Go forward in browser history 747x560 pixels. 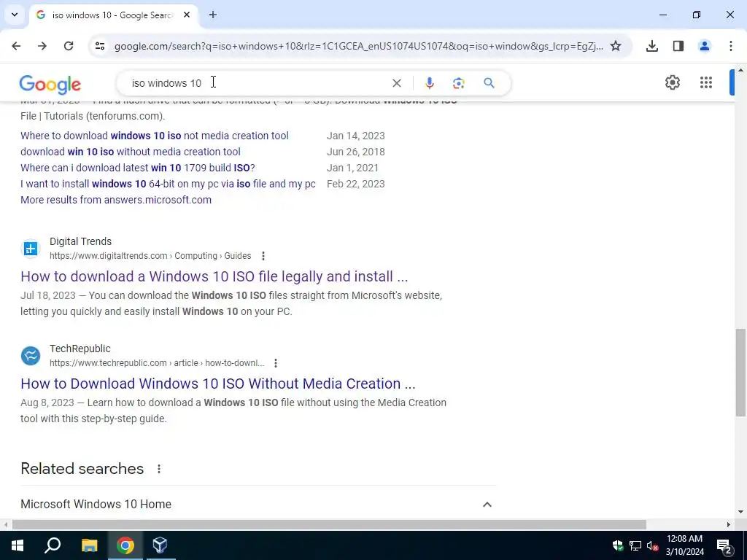(x=42, y=46)
